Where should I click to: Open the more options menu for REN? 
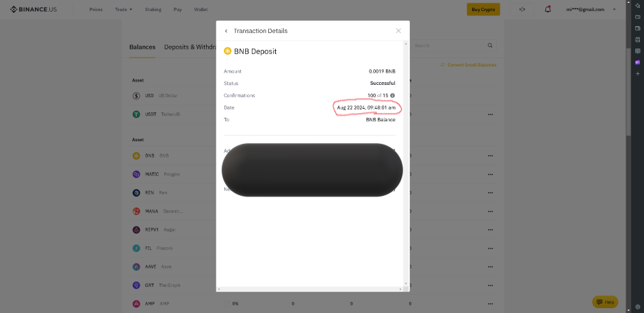click(x=490, y=192)
